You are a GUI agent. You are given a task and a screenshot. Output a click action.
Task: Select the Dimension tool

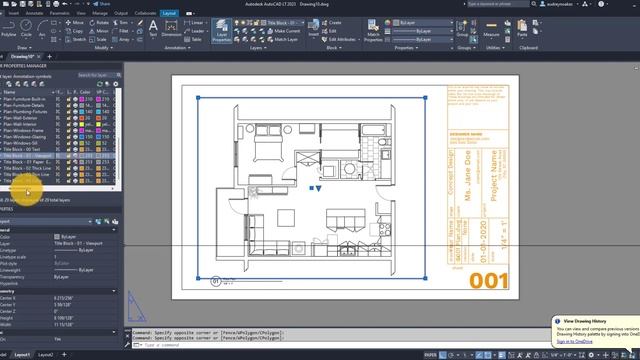pyautogui.click(x=171, y=29)
